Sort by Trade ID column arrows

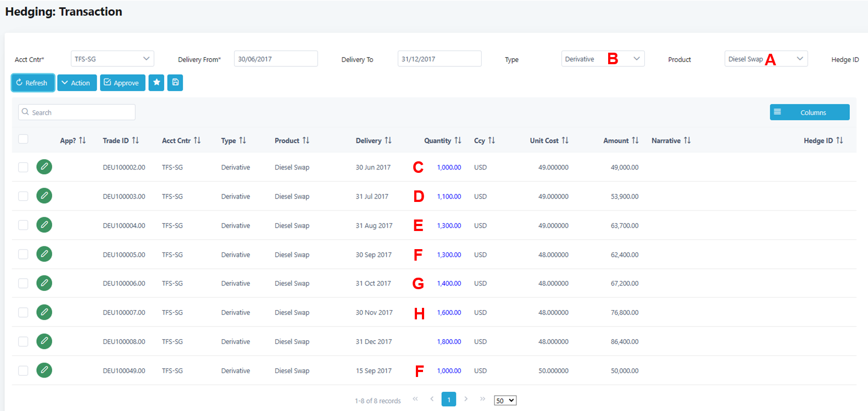tap(135, 140)
